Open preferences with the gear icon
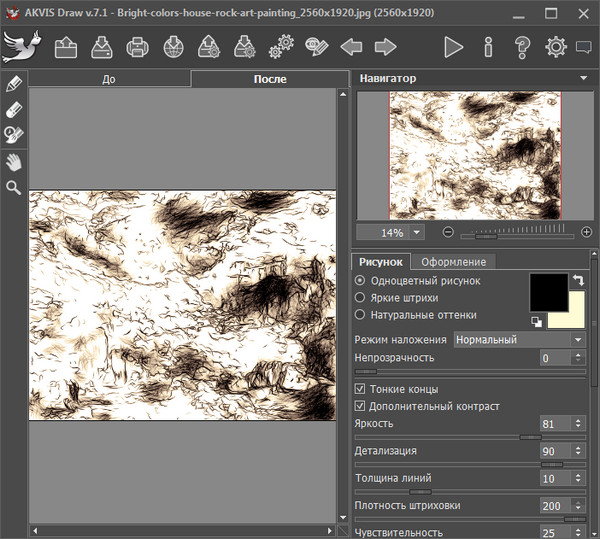This screenshot has height=539, width=600. point(555,47)
